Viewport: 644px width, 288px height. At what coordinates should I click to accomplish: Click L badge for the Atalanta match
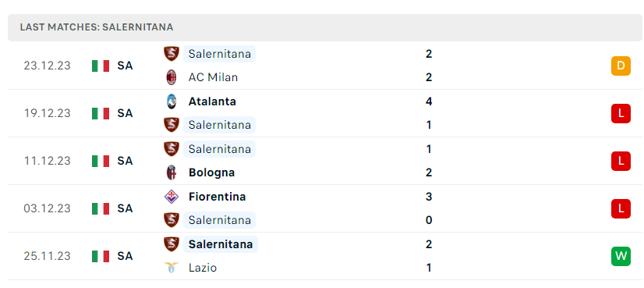[x=621, y=113]
